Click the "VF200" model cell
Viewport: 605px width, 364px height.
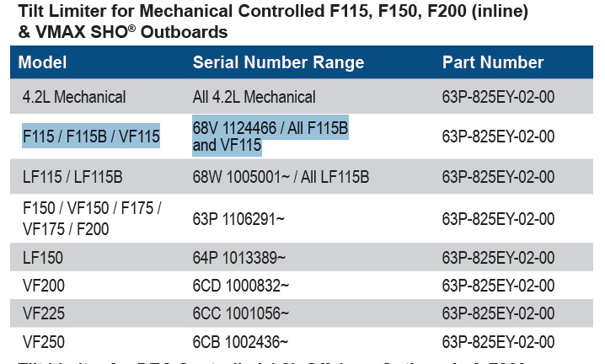[44, 286]
